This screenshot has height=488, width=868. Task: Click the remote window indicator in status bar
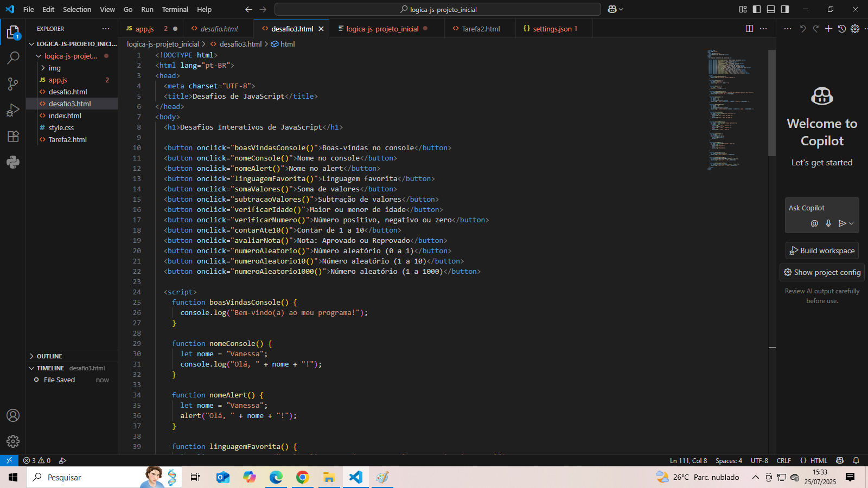(9, 460)
